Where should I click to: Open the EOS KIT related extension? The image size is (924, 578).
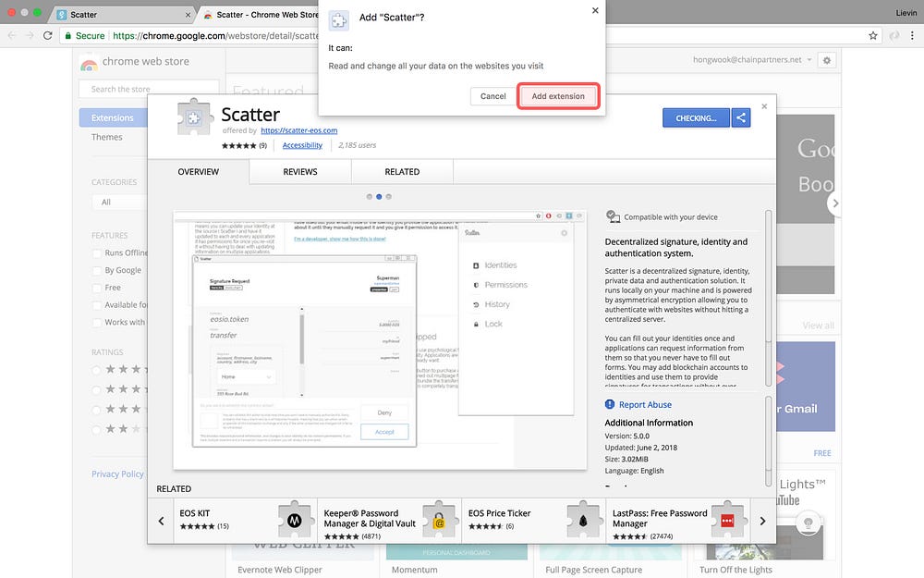(245, 520)
